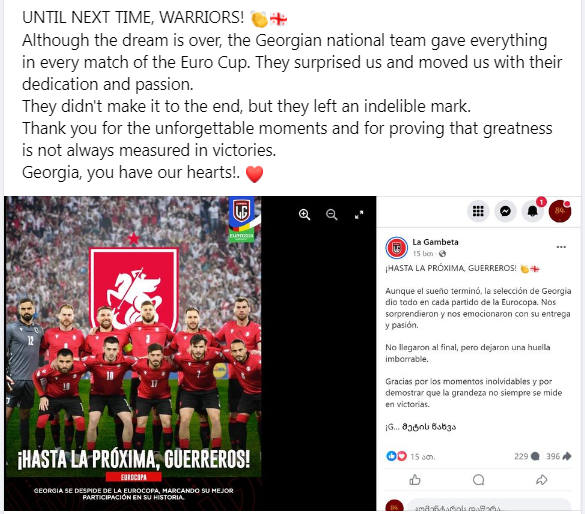
Task: Click the write a comment field
Action: pos(489,507)
